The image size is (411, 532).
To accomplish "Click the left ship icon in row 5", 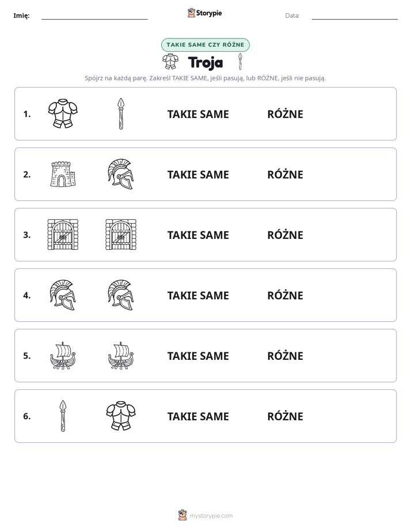I will (x=63, y=355).
